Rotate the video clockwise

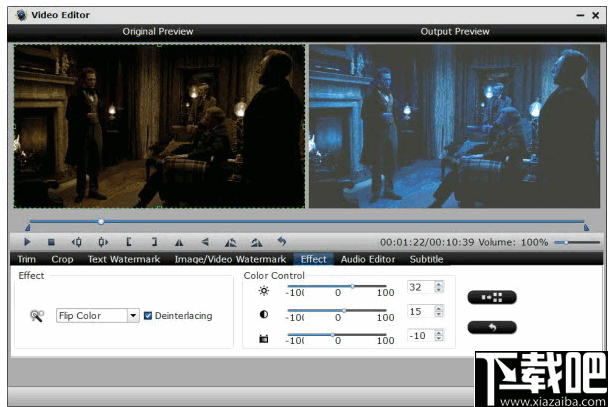256,242
